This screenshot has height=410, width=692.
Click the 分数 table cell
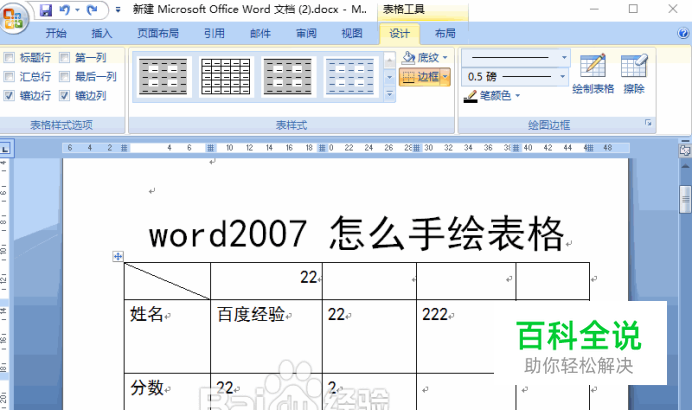[x=167, y=392]
